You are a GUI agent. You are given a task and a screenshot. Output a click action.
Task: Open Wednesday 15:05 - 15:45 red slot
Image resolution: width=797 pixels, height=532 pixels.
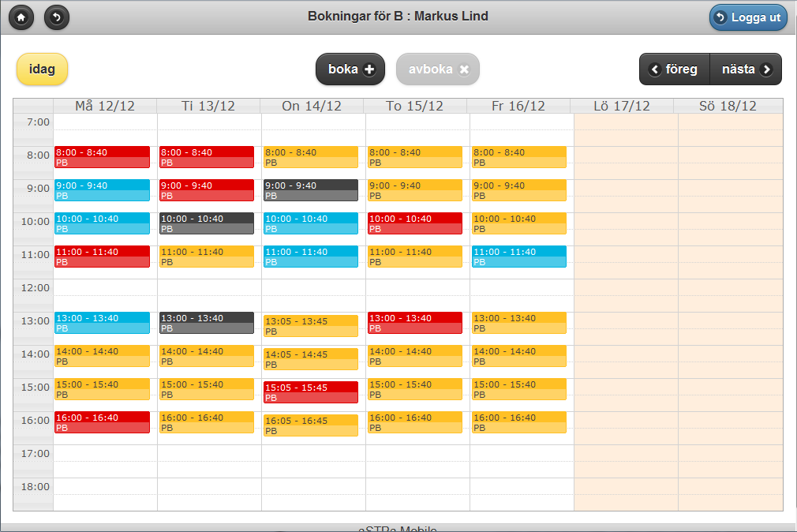pos(311,392)
